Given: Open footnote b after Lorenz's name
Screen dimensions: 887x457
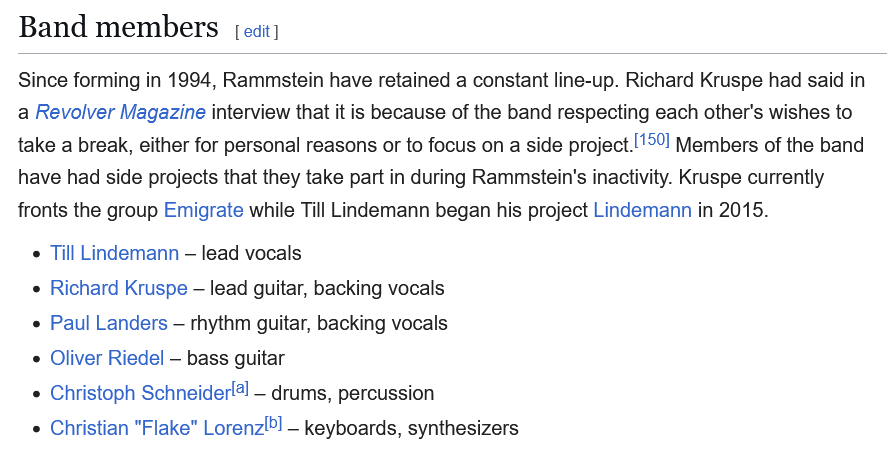Looking at the screenshot, I should tap(273, 424).
